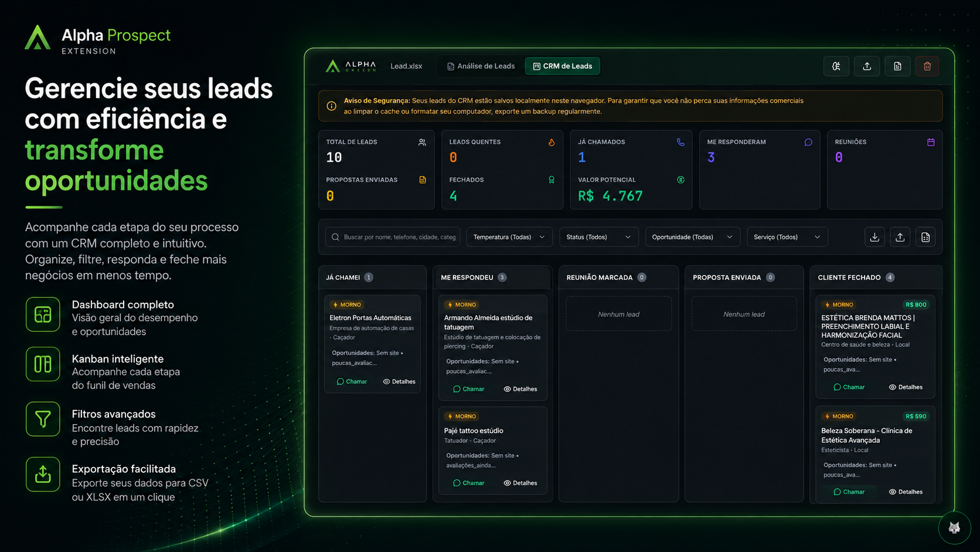Click the count badge 4 beside Cliente Fechado
The image size is (980, 552).
tap(890, 277)
